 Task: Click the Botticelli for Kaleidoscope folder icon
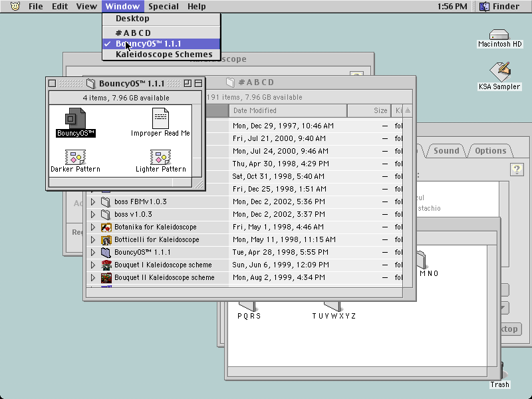tap(106, 240)
